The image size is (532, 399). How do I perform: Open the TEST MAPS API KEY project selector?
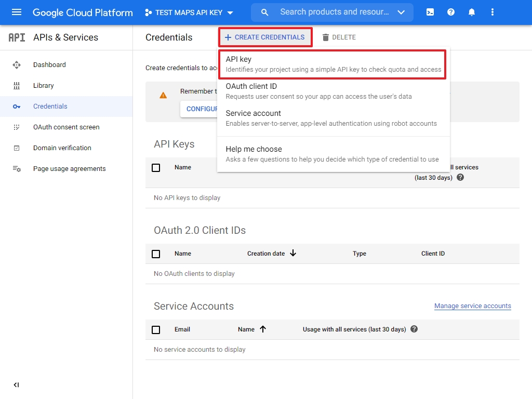[x=189, y=12]
